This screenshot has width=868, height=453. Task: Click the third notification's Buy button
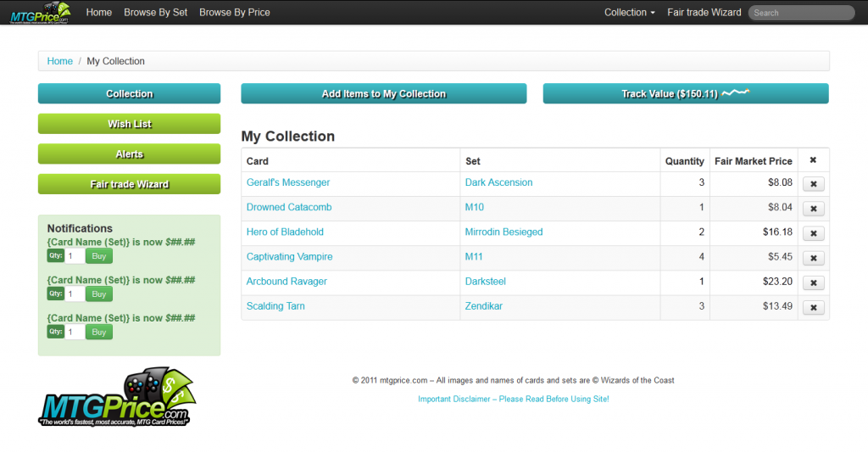99,332
